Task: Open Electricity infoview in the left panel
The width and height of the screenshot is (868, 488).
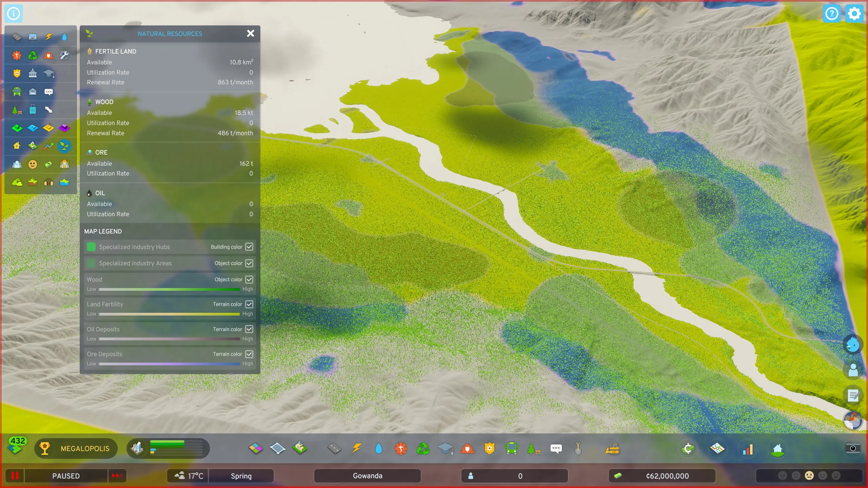Action: coord(48,37)
